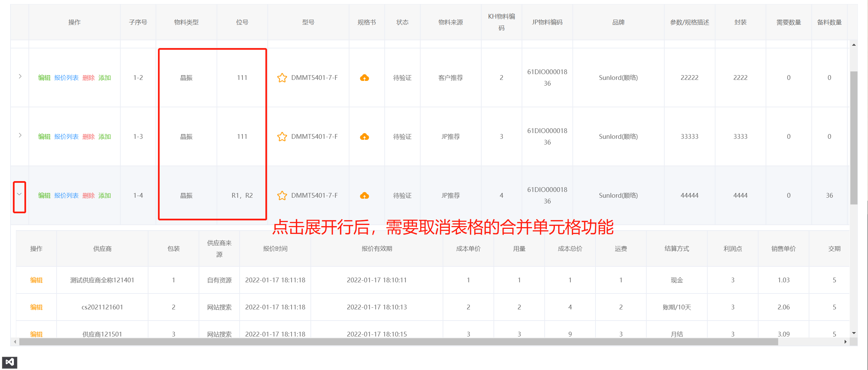Viewport: 868px width, 370px height.
Task: Click Visual Studio icon at bottom left
Action: point(9,362)
